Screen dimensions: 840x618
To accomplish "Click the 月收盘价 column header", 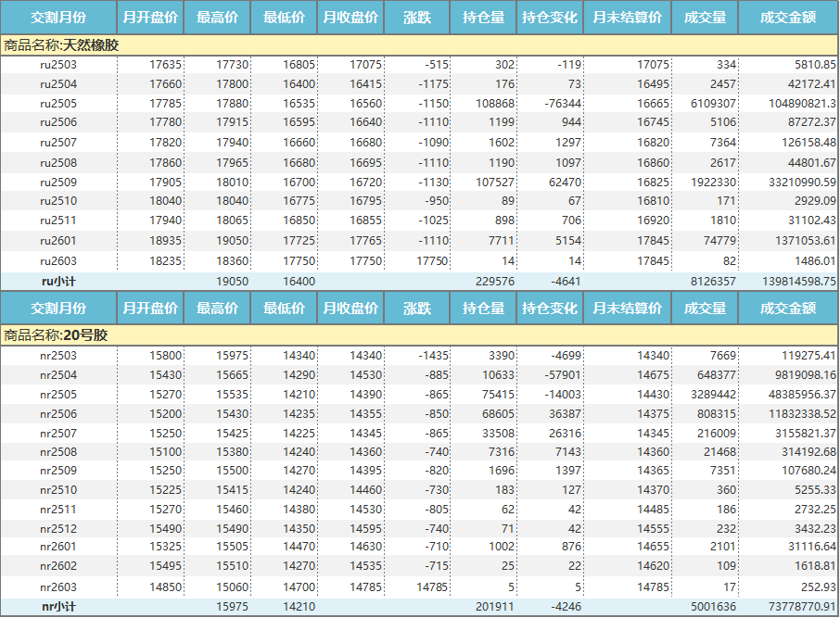I will tap(348, 18).
